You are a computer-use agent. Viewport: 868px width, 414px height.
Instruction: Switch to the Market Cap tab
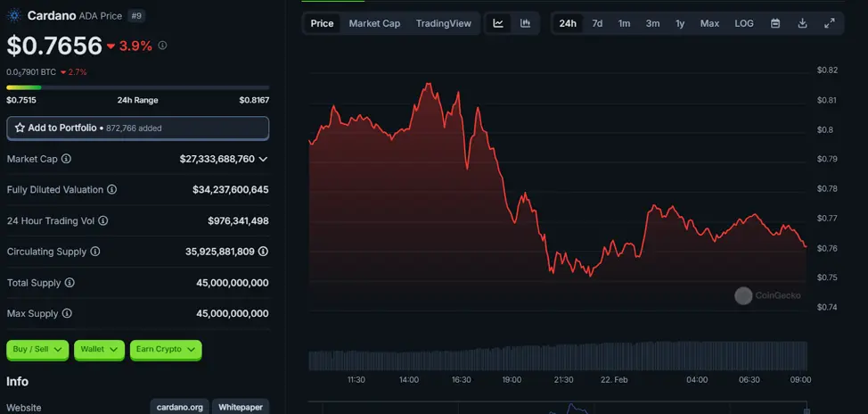click(x=374, y=23)
